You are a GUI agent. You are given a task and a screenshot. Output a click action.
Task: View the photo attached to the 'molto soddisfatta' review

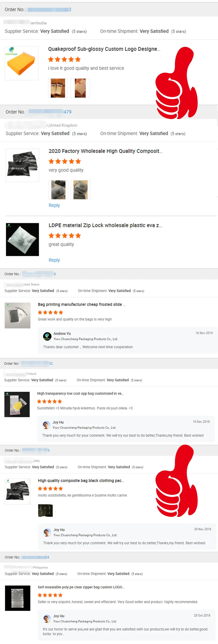click(x=45, y=510)
